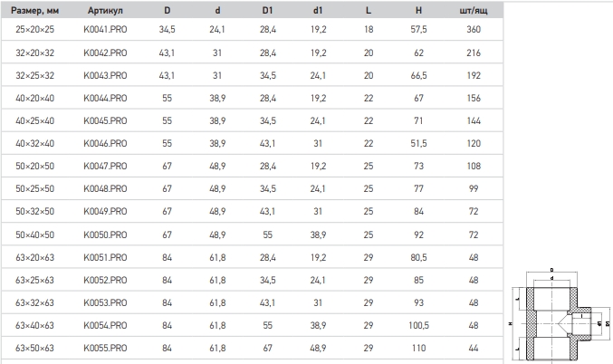Select article K0053.PRO
The image size is (613, 364).
pyautogui.click(x=105, y=302)
